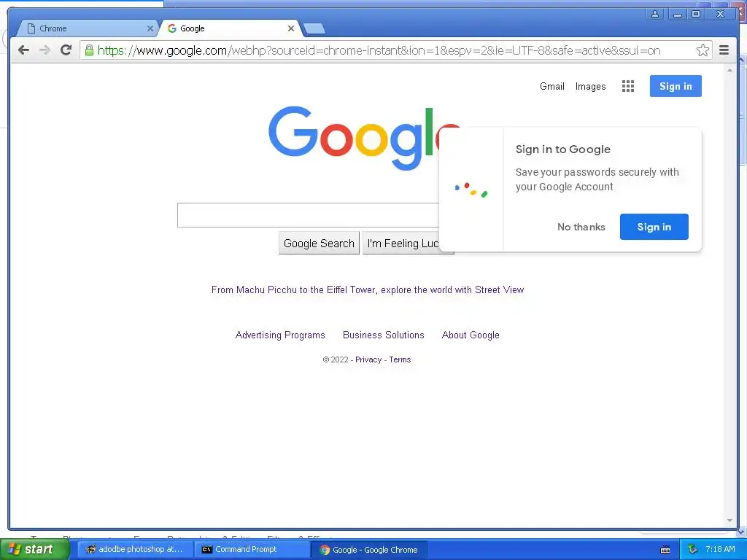Maximize the Chrome window

pyautogui.click(x=696, y=14)
